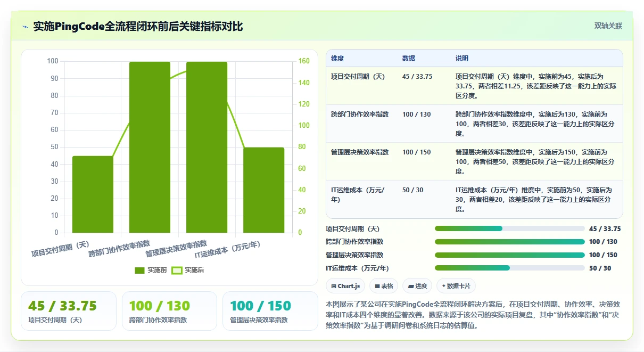Click the 项目交付周期 green bar in chart
Image resolution: width=644 pixels, height=352 pixels.
pos(93,194)
